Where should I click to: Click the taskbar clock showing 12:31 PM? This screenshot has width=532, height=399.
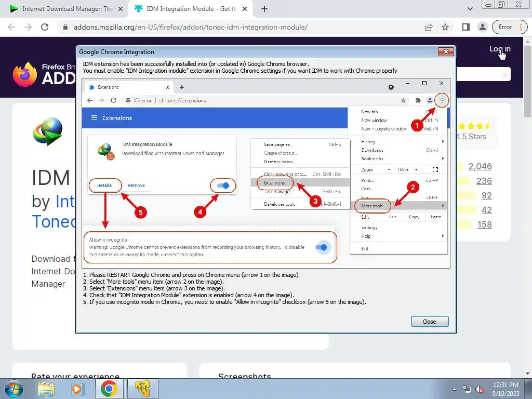pyautogui.click(x=506, y=389)
